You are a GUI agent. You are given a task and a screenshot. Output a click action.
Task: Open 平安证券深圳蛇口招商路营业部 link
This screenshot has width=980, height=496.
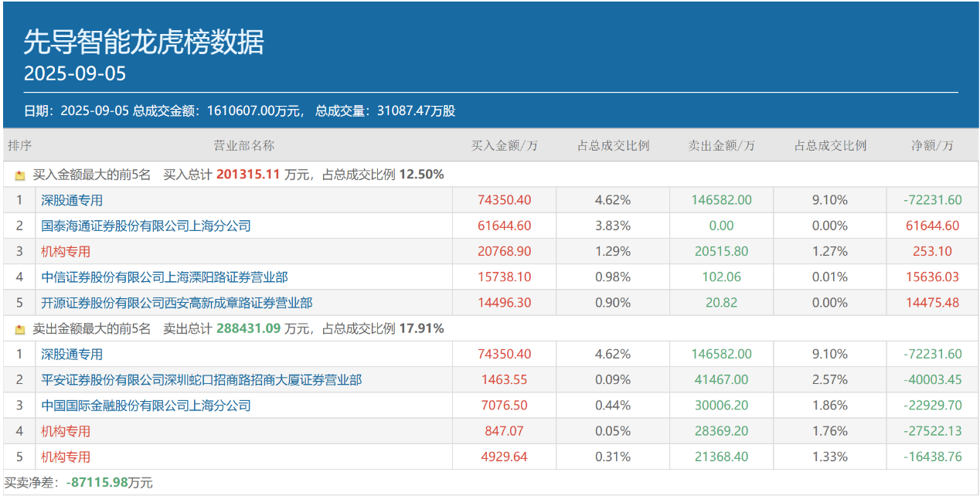(x=202, y=379)
